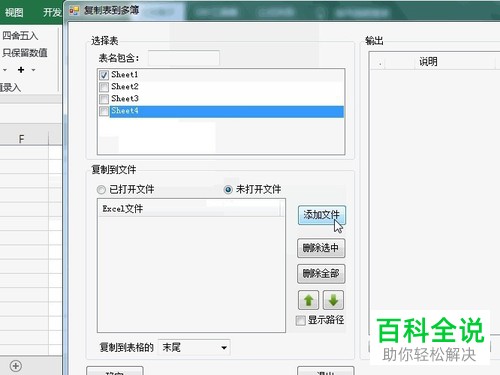Image resolution: width=500 pixels, height=375 pixels.
Task: Uncheck the Sheet1 checkbox
Action: pyautogui.click(x=104, y=75)
